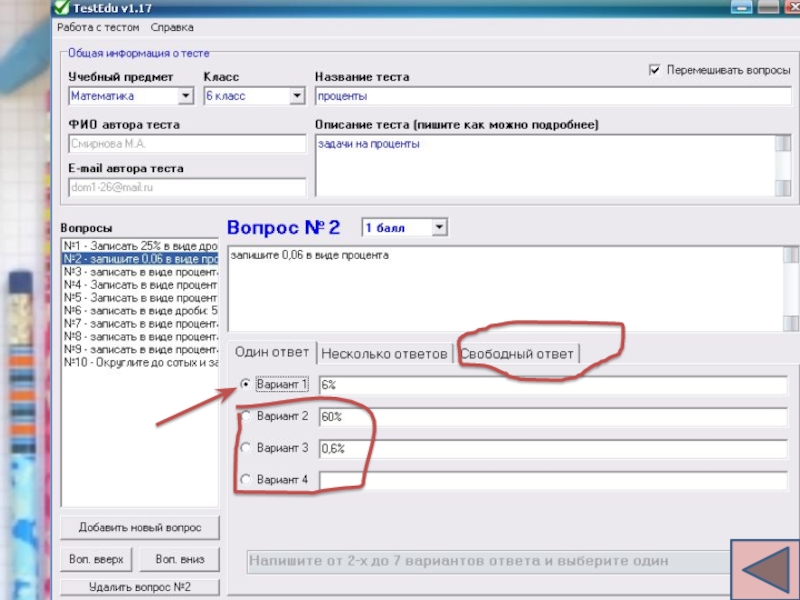Click the Вон. вверх button
This screenshot has width=800, height=600.
[97, 559]
